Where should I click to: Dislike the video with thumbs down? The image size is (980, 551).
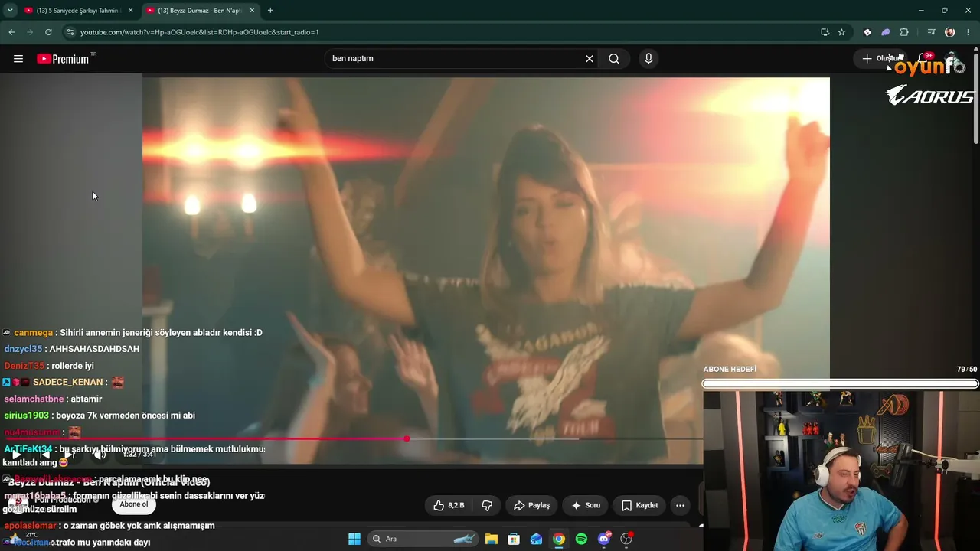click(487, 506)
